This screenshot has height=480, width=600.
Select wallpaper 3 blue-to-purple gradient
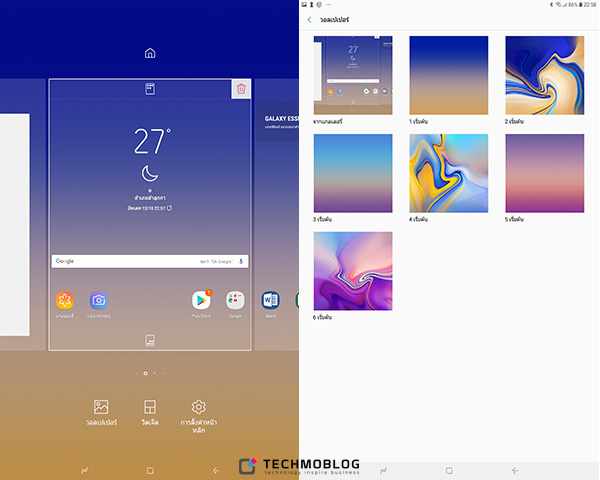tap(353, 173)
